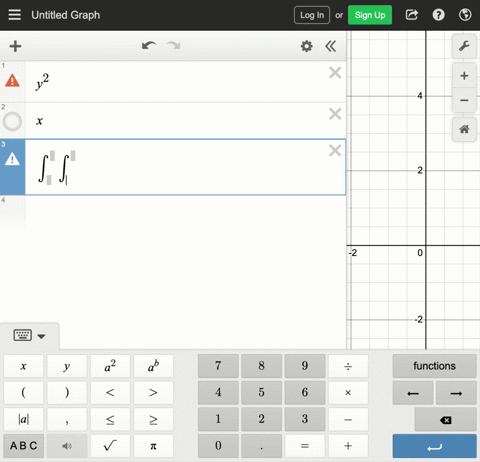This screenshot has height=462, width=480.
Task: Expand the add item plus menu
Action: pos(15,46)
